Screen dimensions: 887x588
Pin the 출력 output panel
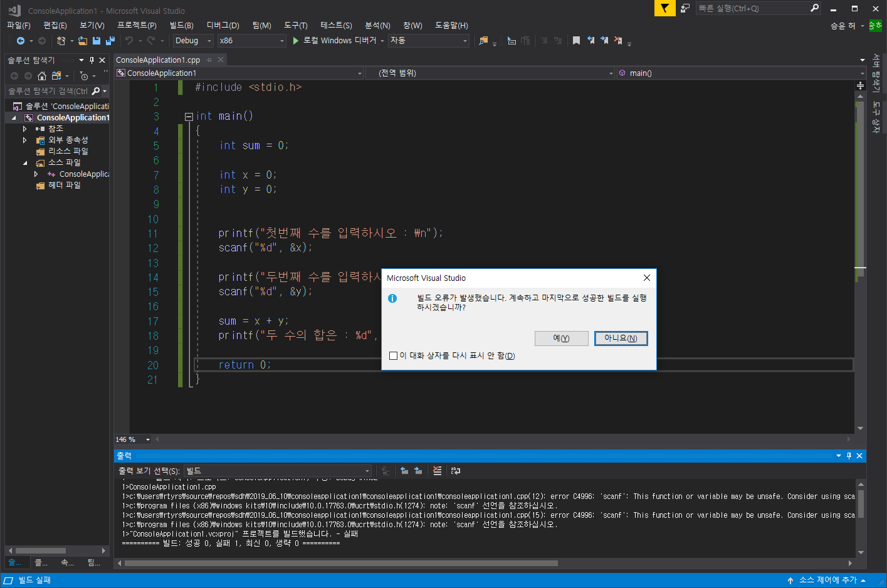click(x=849, y=456)
